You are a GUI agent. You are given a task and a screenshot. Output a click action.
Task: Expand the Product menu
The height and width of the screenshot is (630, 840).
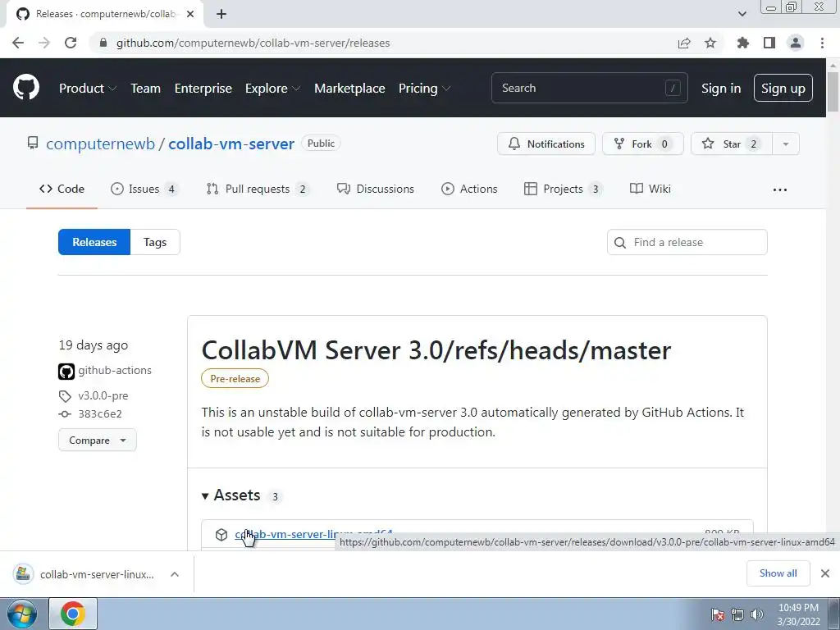pos(87,88)
